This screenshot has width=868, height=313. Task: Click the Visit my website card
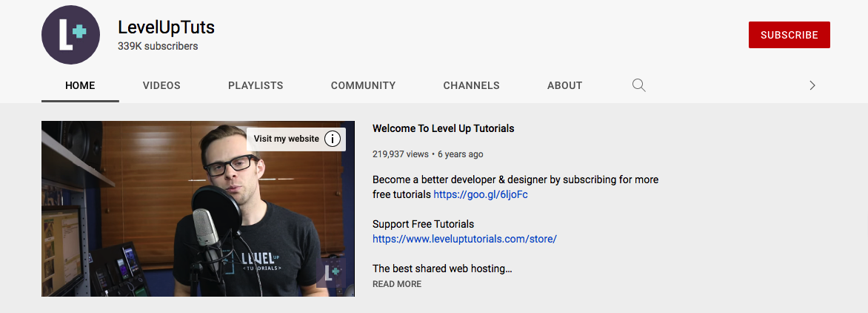point(296,139)
